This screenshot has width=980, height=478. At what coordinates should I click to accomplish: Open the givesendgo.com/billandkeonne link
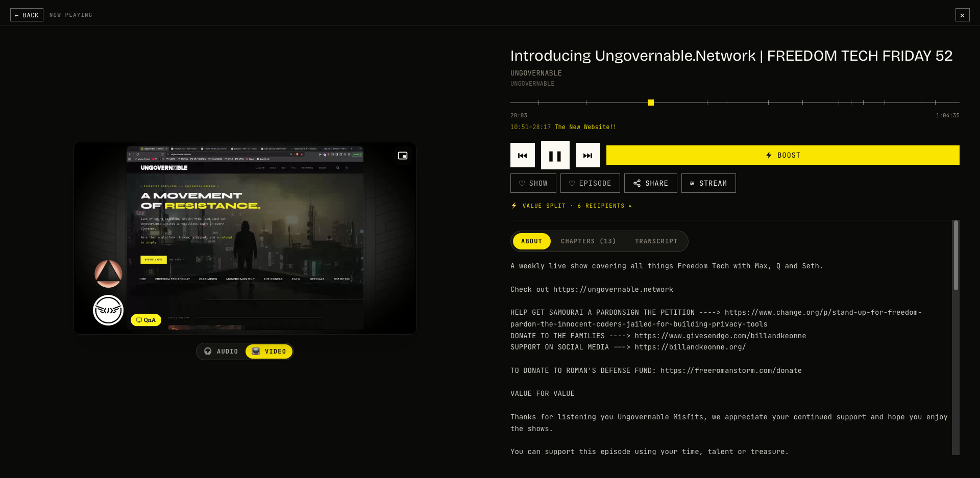point(720,336)
